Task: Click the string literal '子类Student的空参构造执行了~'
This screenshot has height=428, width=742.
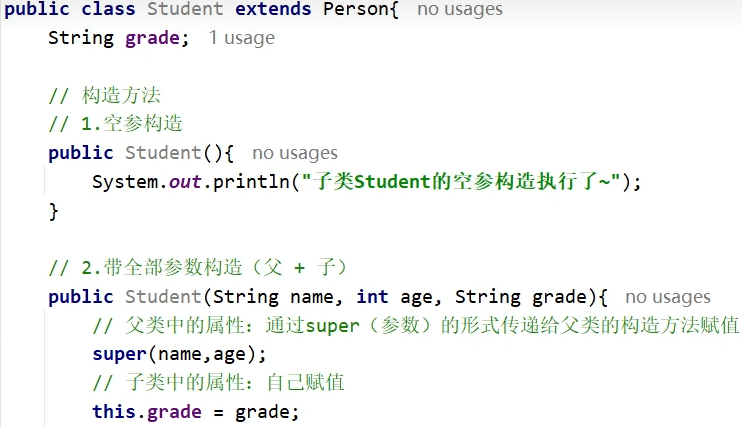Action: tap(461, 182)
